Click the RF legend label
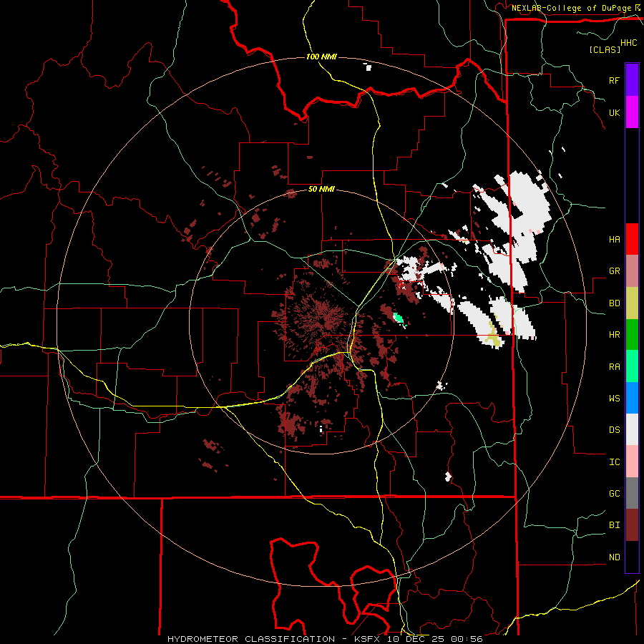 click(x=614, y=80)
